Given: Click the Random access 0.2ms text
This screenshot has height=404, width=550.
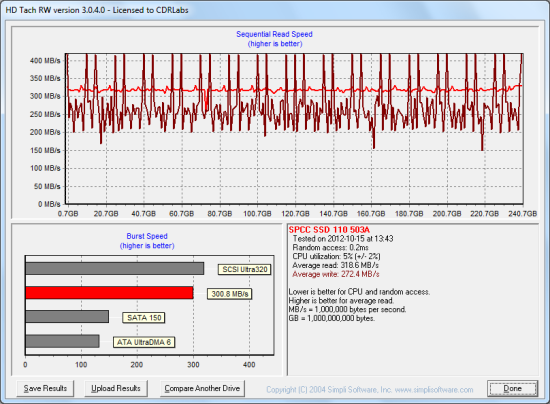Looking at the screenshot, I should click(330, 248).
